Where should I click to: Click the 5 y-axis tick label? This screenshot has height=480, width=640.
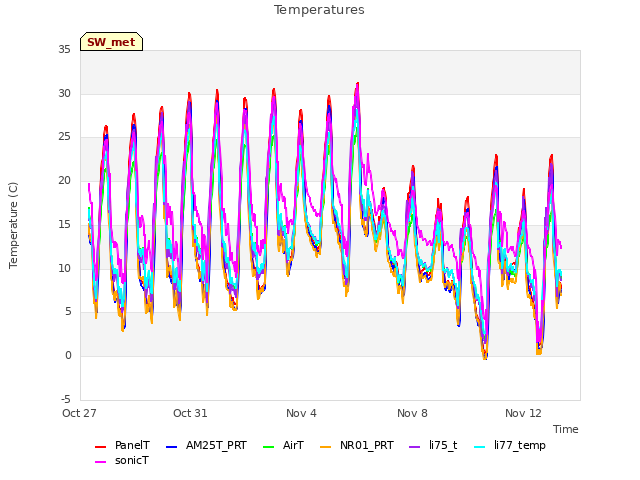(68, 312)
